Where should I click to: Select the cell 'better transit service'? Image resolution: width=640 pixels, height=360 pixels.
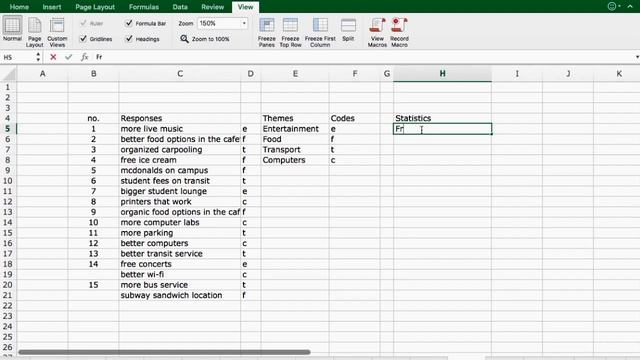point(180,254)
